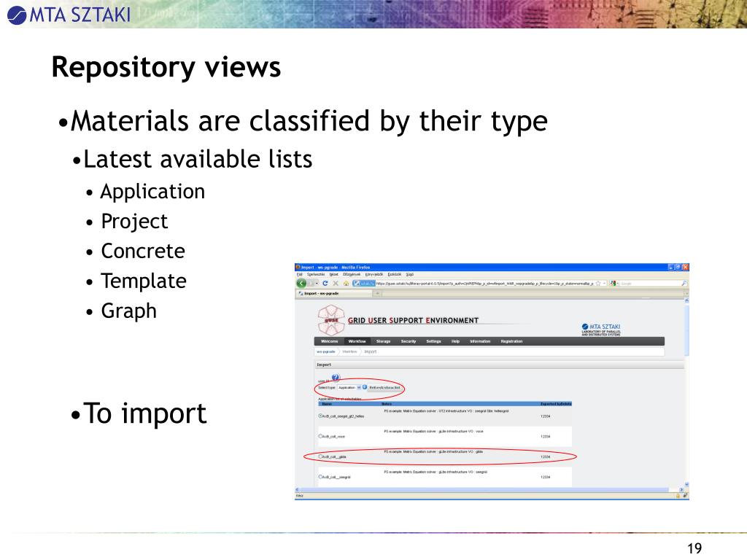Click Notes column header in application table
The image size is (747, 560).
[387, 404]
